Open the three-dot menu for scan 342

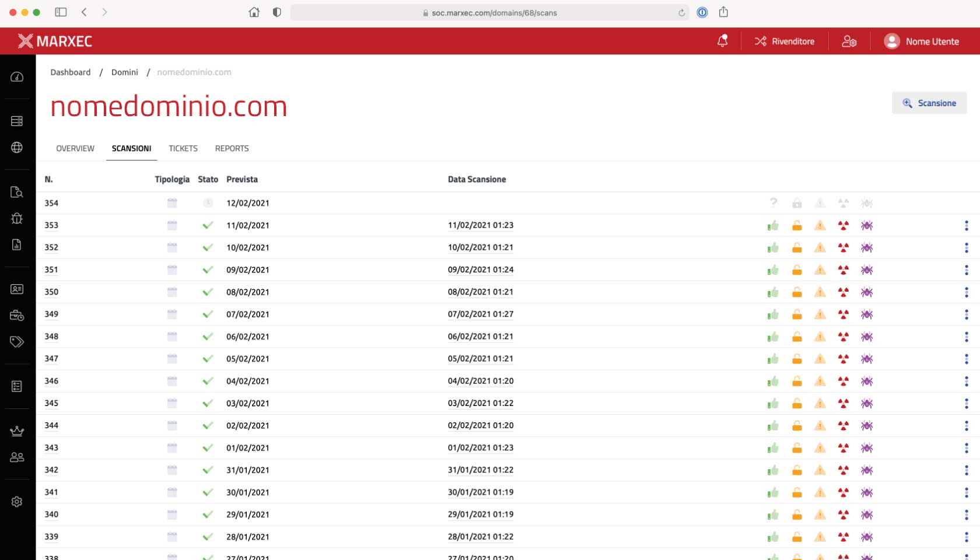coord(967,470)
